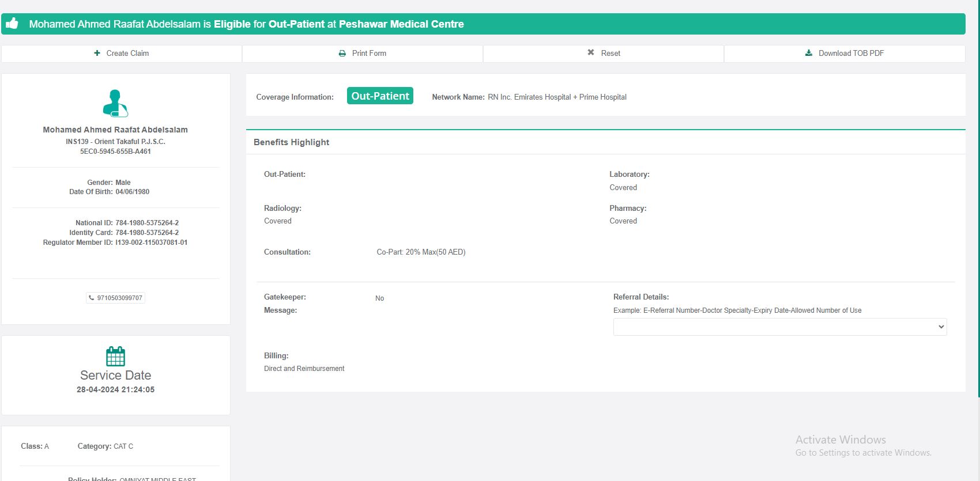The width and height of the screenshot is (980, 481).
Task: Click the Service Date heading
Action: pyautogui.click(x=116, y=375)
